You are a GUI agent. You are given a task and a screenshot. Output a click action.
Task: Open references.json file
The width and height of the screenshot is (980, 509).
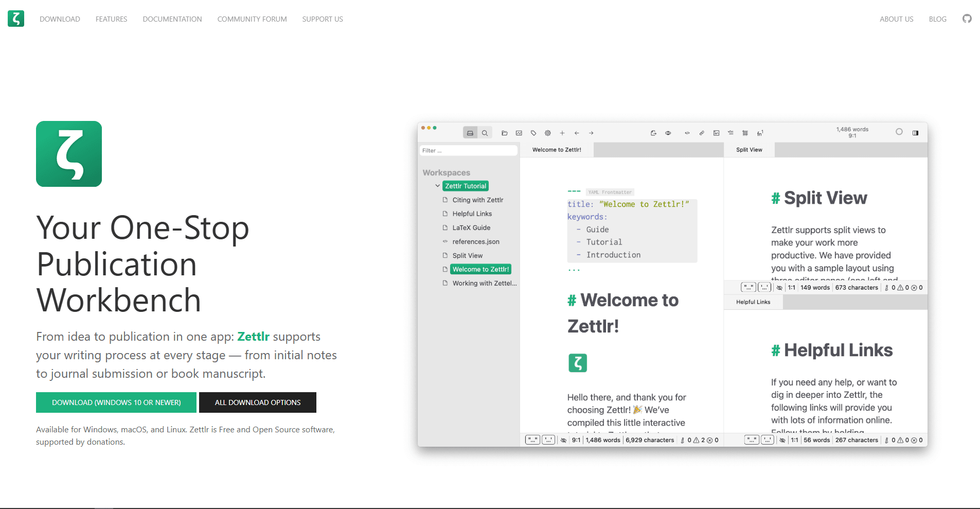(476, 241)
